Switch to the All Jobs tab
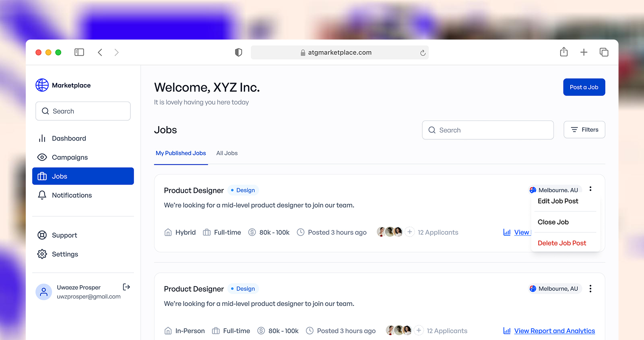 click(227, 153)
